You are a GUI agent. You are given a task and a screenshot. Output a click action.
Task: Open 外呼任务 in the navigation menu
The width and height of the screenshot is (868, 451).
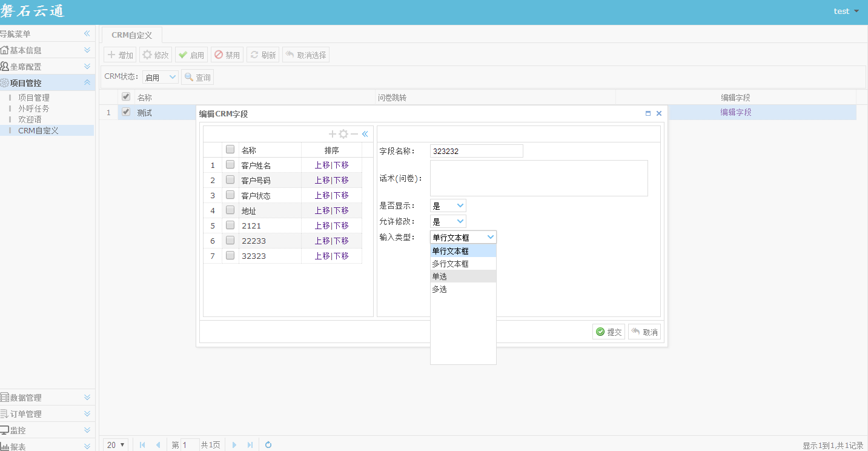(34, 109)
